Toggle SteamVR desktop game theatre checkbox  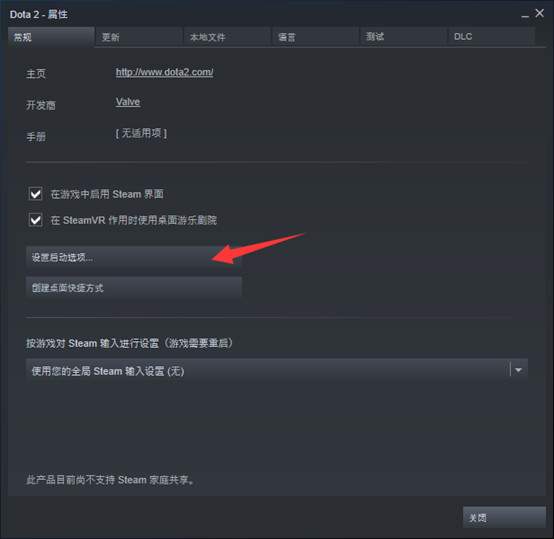pos(36,220)
